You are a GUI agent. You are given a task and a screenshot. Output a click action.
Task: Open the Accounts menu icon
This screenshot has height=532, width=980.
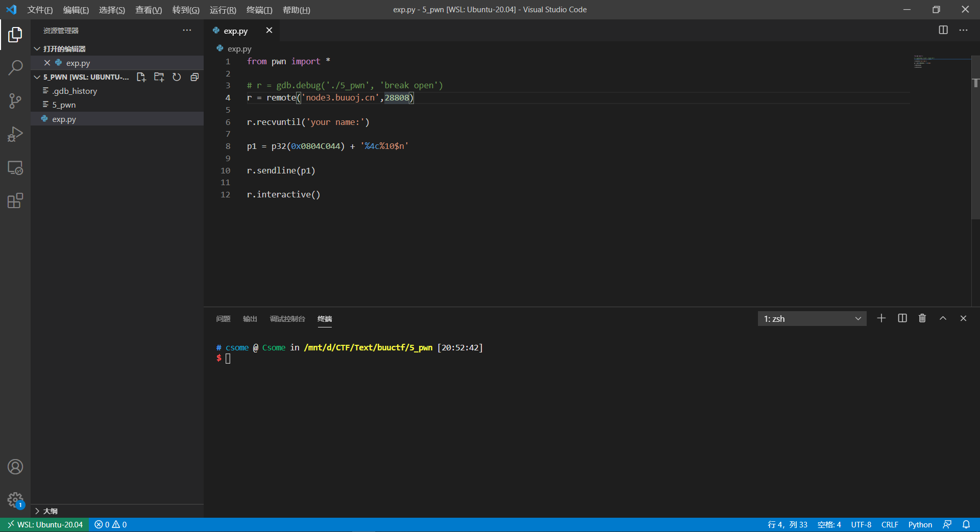coord(15,467)
